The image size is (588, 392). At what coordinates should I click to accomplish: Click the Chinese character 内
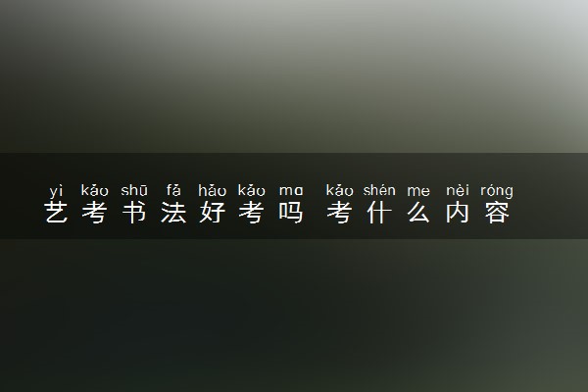click(458, 213)
